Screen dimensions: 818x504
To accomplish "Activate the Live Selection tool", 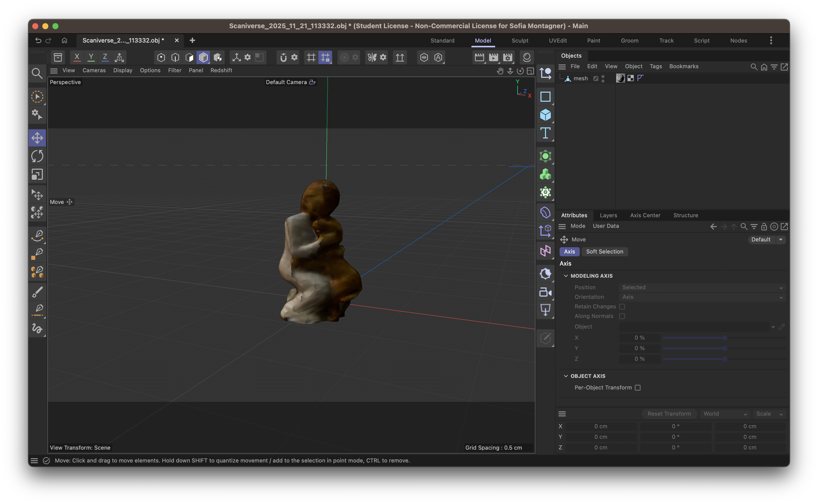I will (37, 97).
